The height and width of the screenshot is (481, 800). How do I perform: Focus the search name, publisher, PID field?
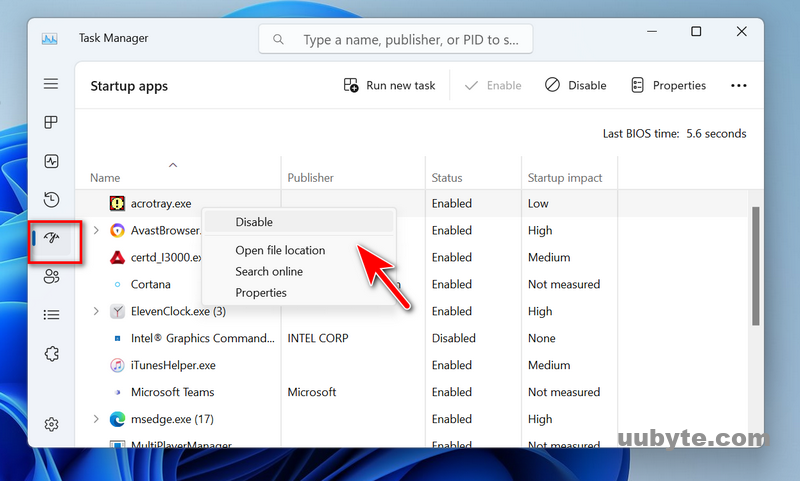(x=396, y=39)
